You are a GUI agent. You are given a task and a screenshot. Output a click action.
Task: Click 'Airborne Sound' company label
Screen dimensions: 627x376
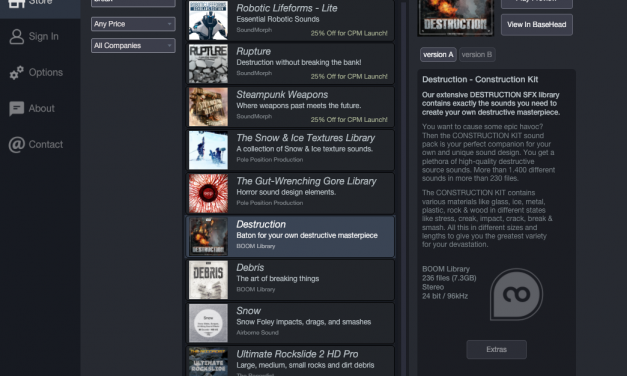tap(257, 332)
